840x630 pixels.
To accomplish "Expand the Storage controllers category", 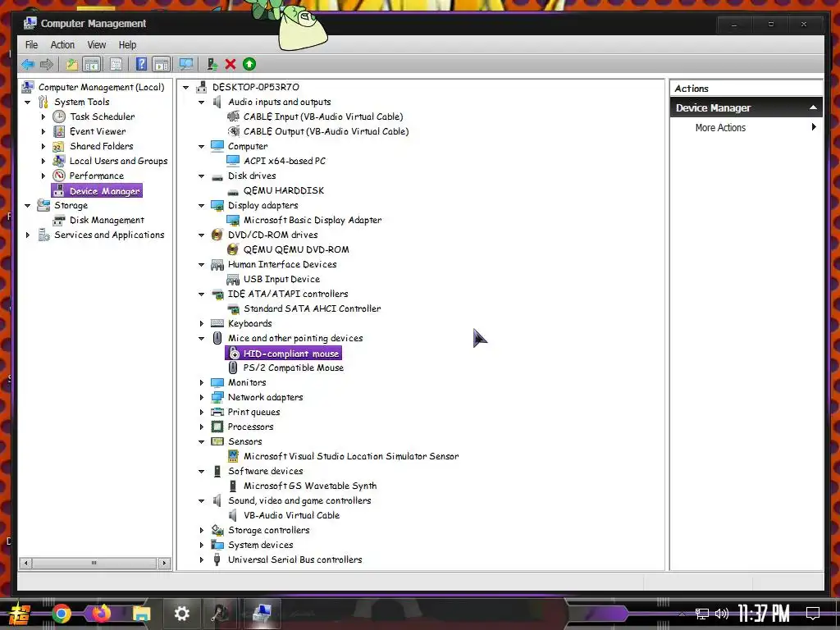I will coord(202,531).
